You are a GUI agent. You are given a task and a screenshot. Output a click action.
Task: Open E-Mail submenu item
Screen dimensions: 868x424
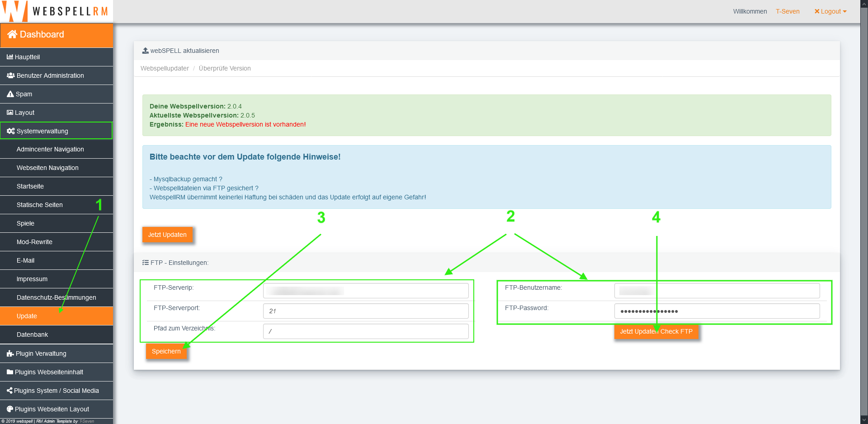57,260
